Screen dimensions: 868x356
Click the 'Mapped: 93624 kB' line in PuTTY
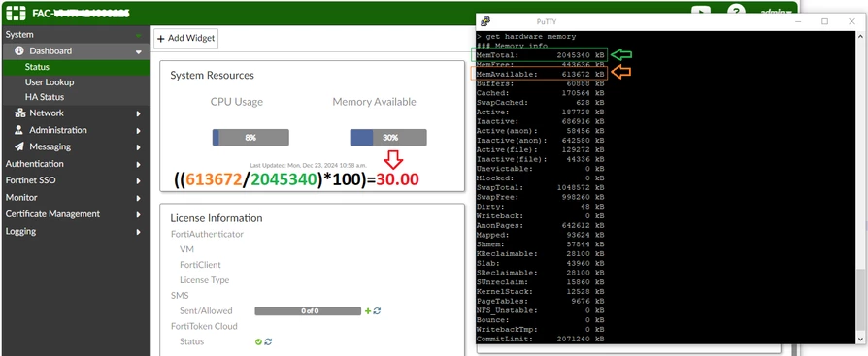[x=540, y=235]
